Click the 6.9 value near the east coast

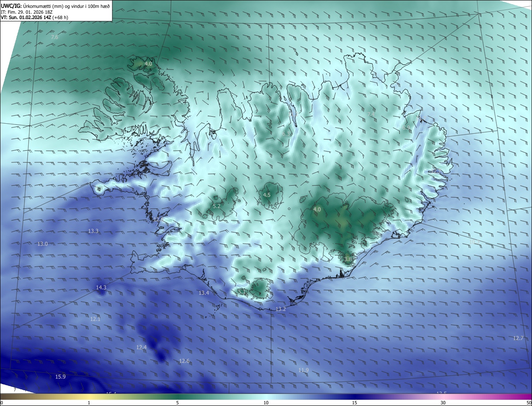tap(406, 128)
